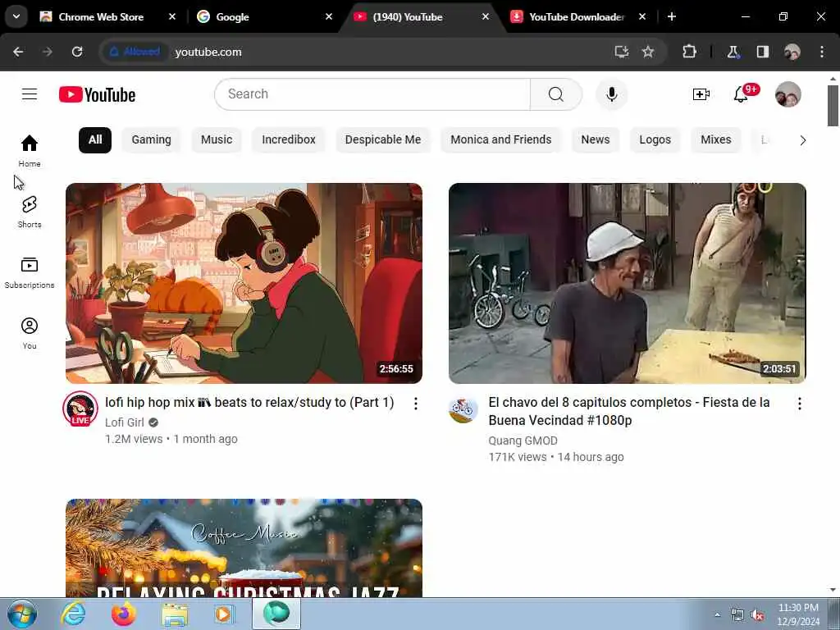Switch to the Chrome Web Store tab

(x=101, y=16)
